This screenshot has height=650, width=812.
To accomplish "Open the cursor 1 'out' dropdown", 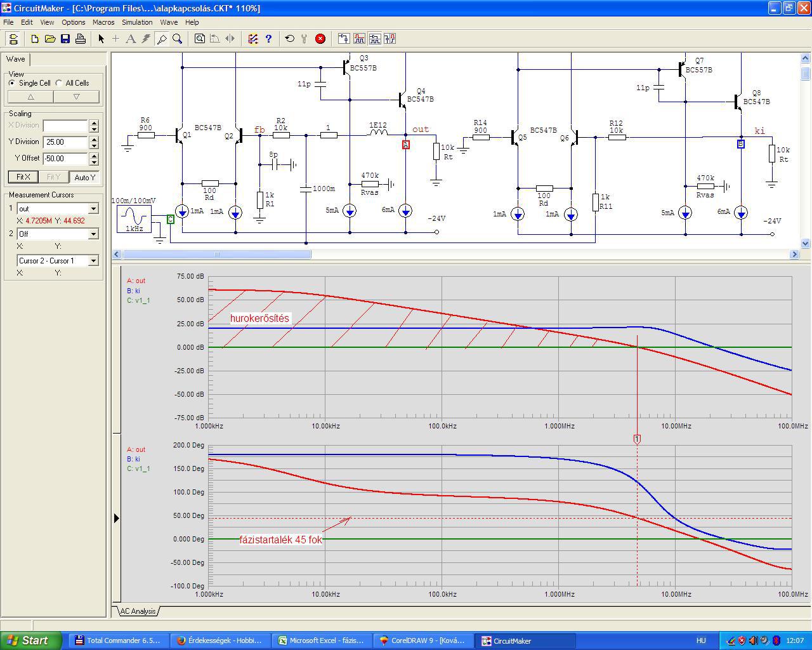I will (x=93, y=209).
